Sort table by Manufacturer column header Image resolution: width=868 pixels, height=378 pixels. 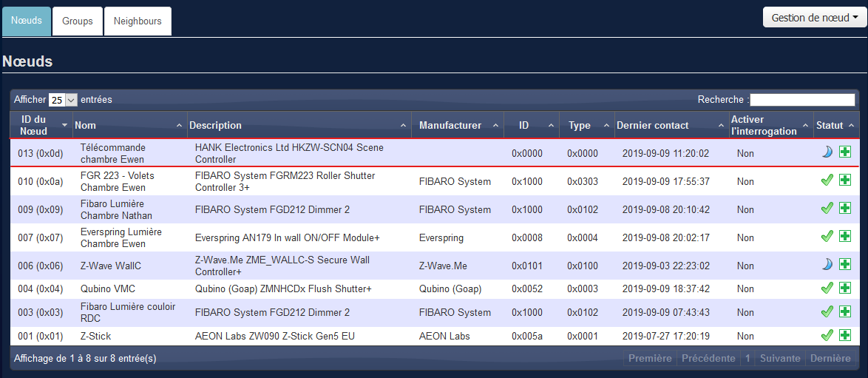coord(458,125)
